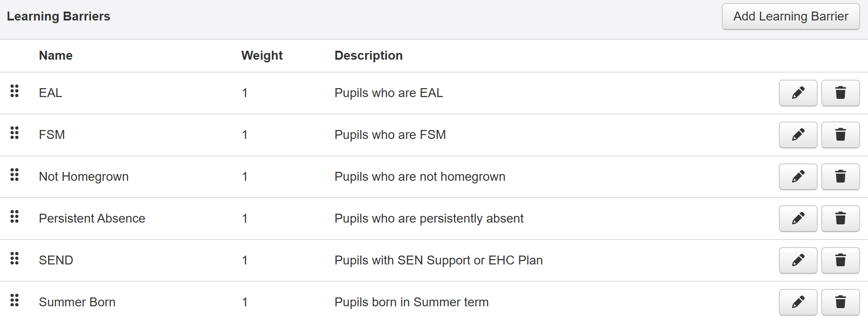Click the Persistent Absence row drag handle
This screenshot has height=321, width=868.
[15, 216]
